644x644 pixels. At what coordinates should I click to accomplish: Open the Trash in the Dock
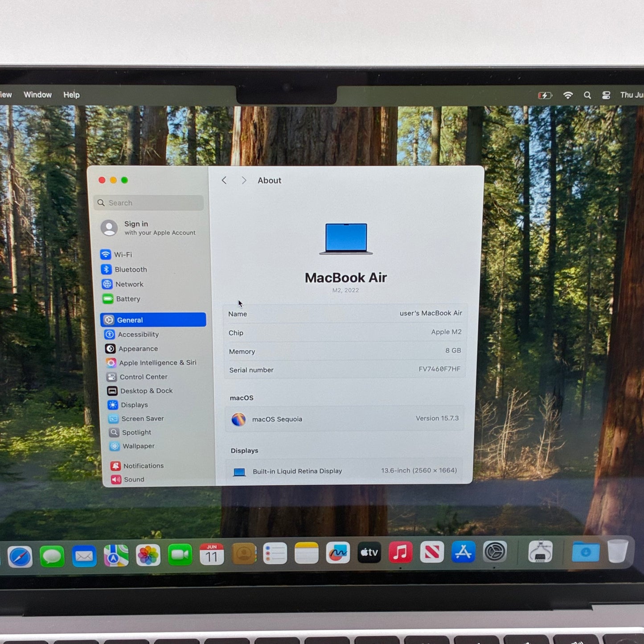click(x=618, y=551)
